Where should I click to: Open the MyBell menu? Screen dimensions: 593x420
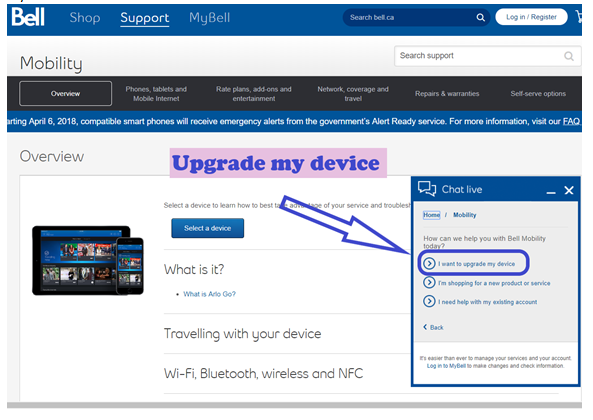(x=210, y=17)
